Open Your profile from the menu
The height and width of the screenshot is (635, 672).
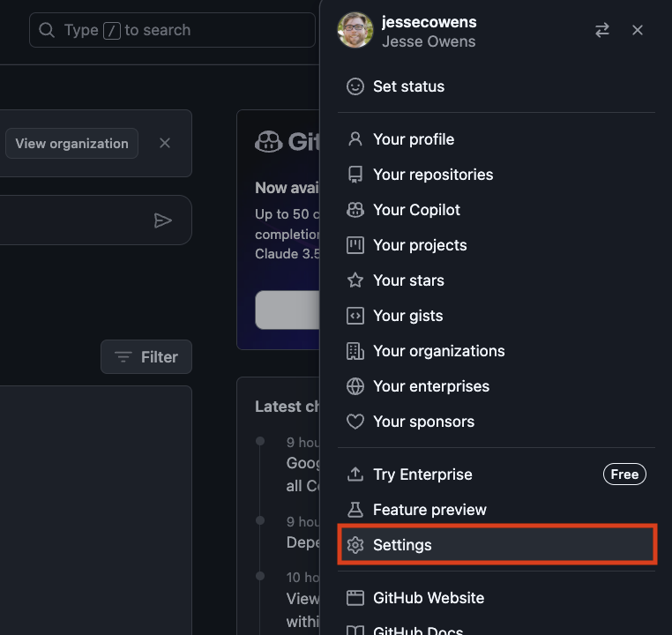(413, 139)
